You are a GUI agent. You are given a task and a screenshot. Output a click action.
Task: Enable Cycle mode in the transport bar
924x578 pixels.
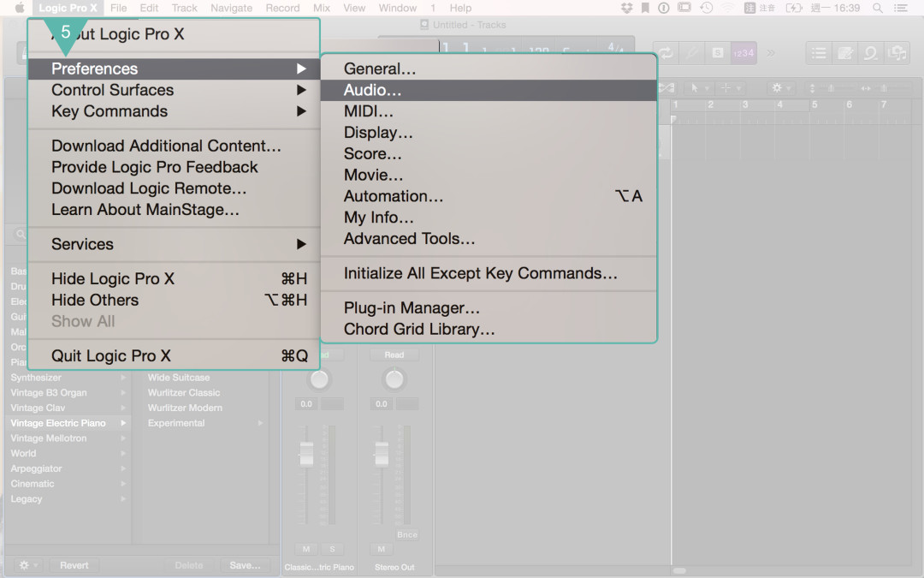point(666,52)
